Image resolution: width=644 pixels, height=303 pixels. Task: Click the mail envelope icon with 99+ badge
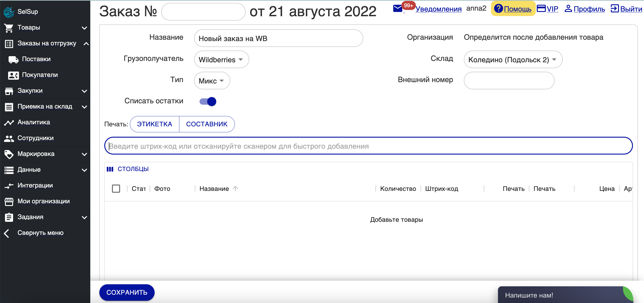[x=398, y=9]
